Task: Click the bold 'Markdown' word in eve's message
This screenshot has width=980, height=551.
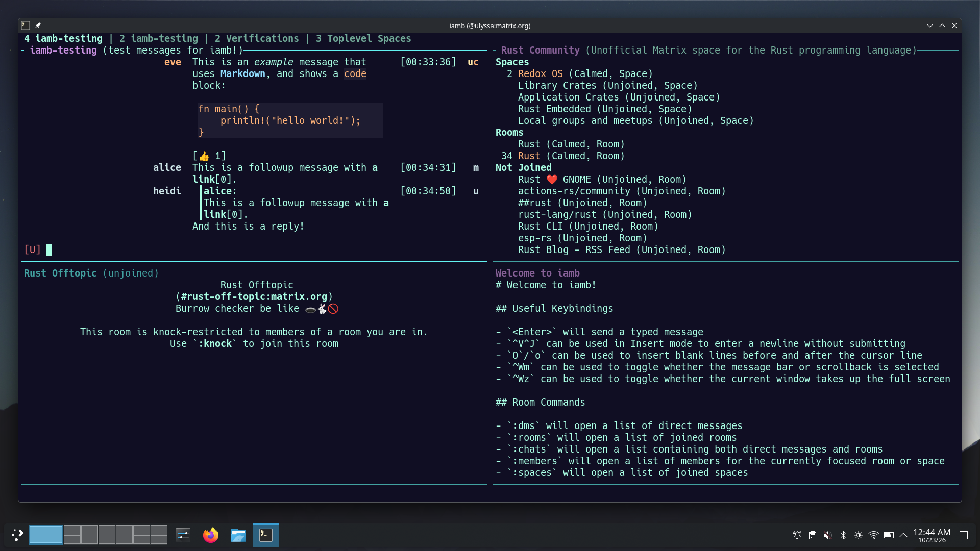Action: (243, 73)
